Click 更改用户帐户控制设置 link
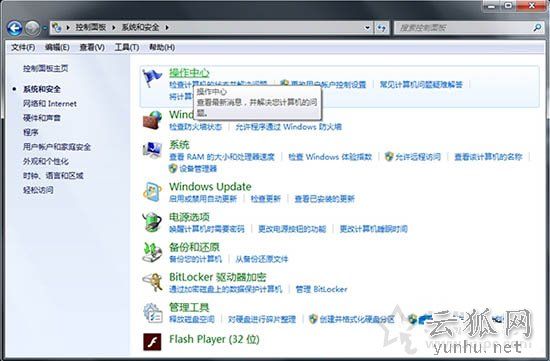This screenshot has height=361, width=550. (328, 85)
